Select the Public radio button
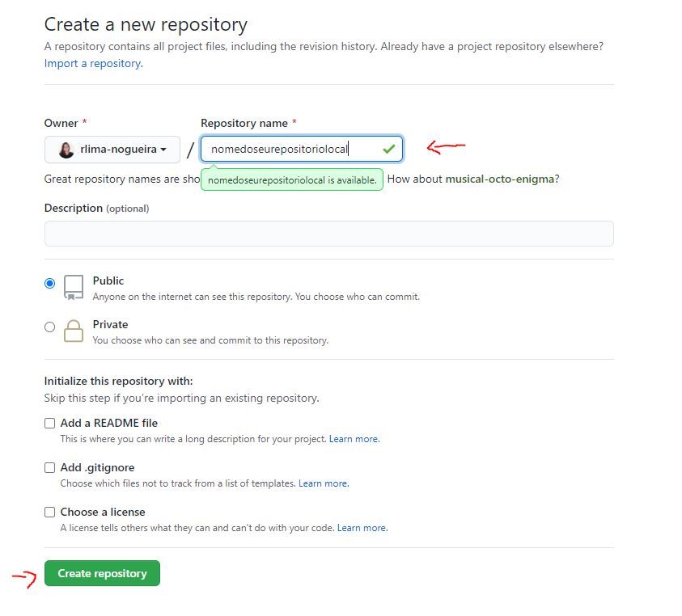The height and width of the screenshot is (616, 682). click(x=49, y=282)
